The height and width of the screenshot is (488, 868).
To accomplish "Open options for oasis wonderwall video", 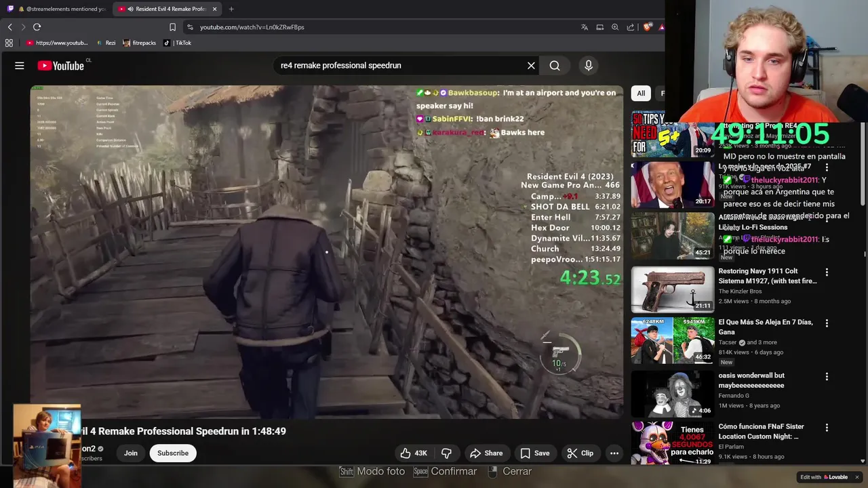I will [x=827, y=376].
